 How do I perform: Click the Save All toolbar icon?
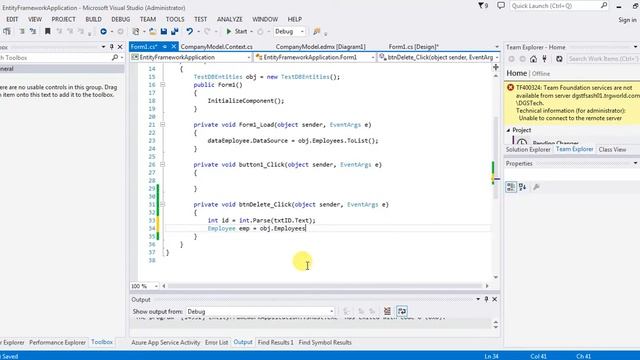pos(175,31)
